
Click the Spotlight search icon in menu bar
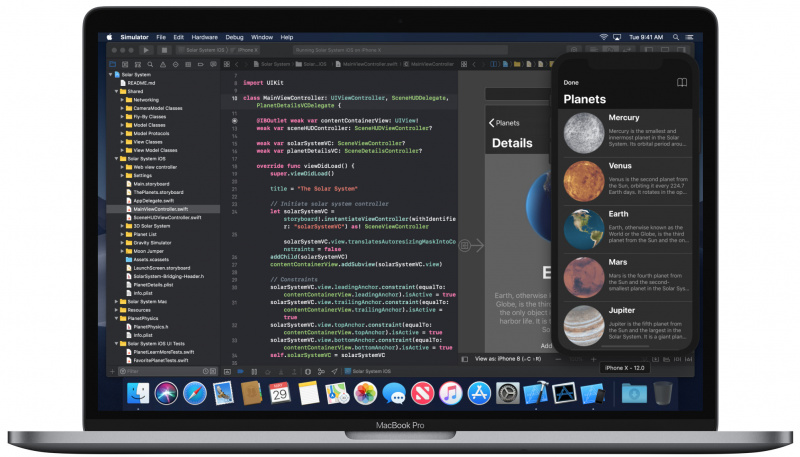pos(676,37)
